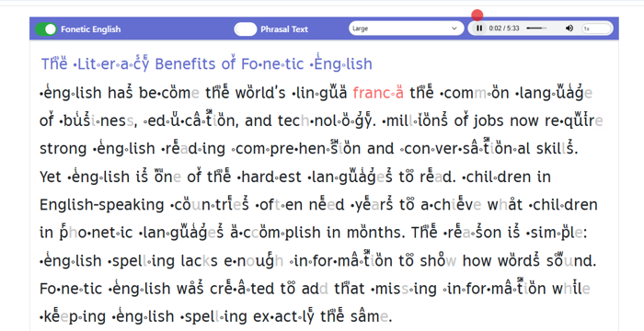This screenshot has width=644, height=331.
Task: Click the word 'created' in eighth line
Action: (x=242, y=288)
